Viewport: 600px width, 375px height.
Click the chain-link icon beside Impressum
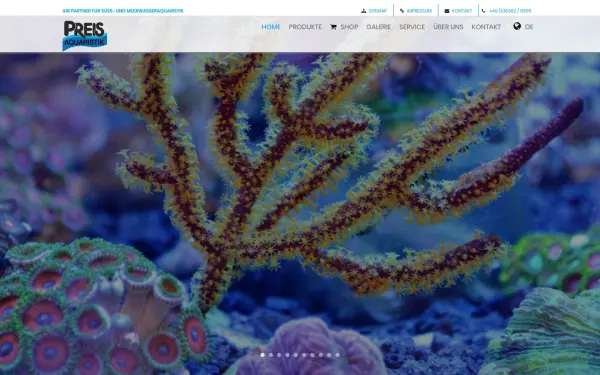(402, 11)
